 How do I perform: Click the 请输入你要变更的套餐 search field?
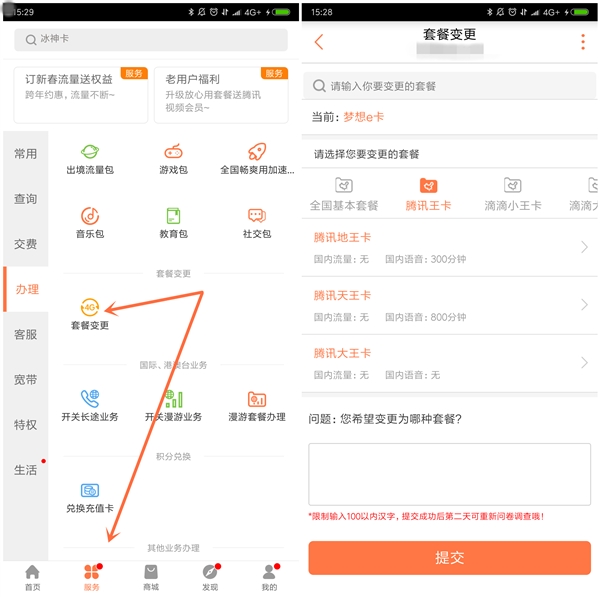(450, 86)
